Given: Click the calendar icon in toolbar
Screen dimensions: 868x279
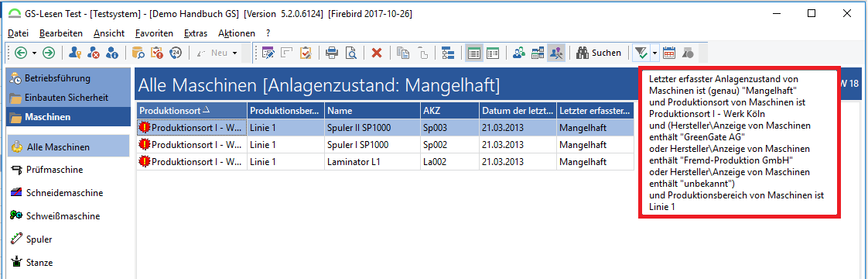Looking at the screenshot, I should click(x=668, y=53).
